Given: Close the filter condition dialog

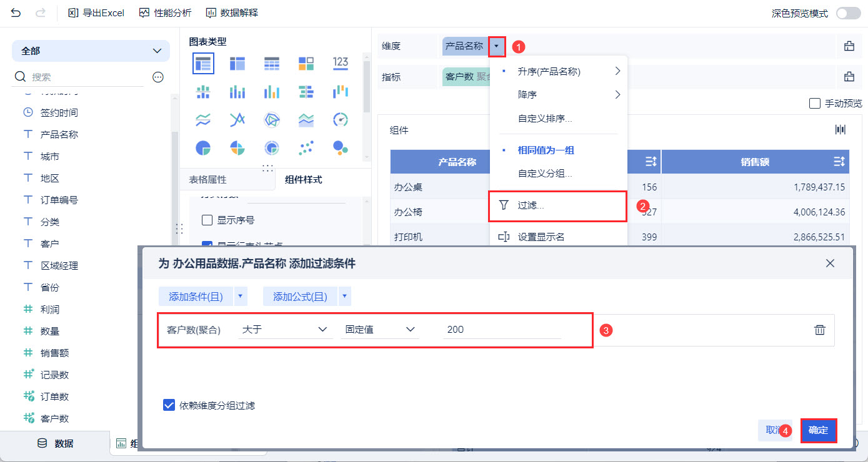Looking at the screenshot, I should click(x=830, y=263).
